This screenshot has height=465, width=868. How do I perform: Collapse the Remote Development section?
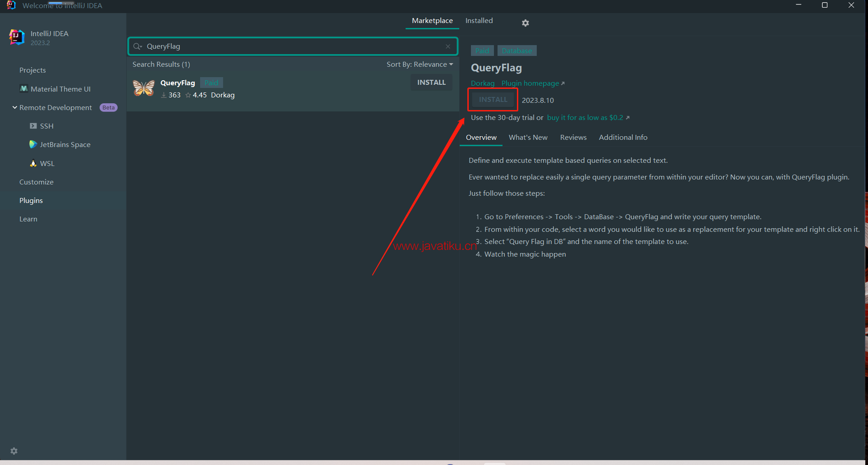(x=14, y=107)
